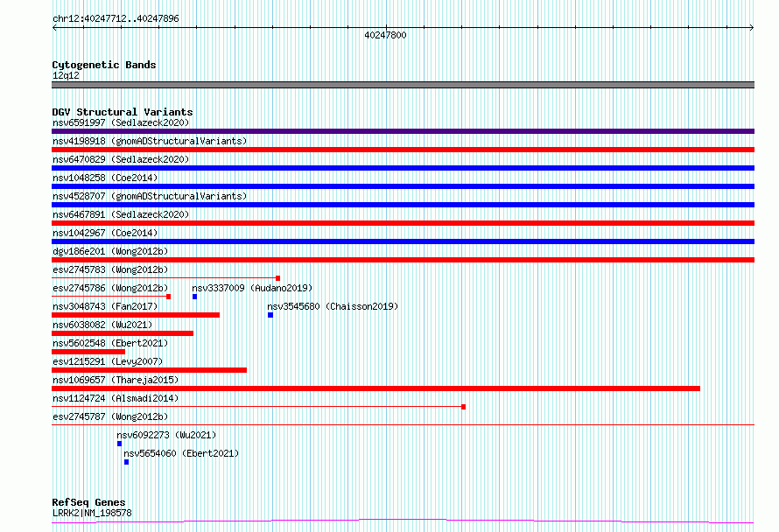Select the nsv6092273 Wu2021 blue square
The height and width of the screenshot is (532, 779).
pyautogui.click(x=119, y=444)
